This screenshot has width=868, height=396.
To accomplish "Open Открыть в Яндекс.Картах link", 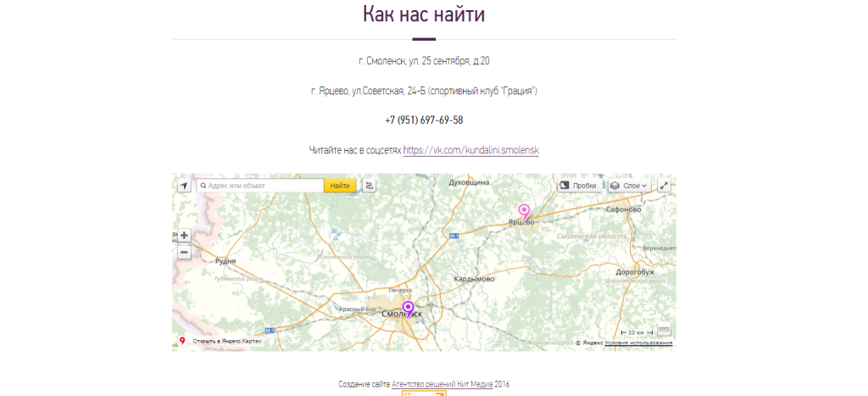I will click(x=227, y=341).
